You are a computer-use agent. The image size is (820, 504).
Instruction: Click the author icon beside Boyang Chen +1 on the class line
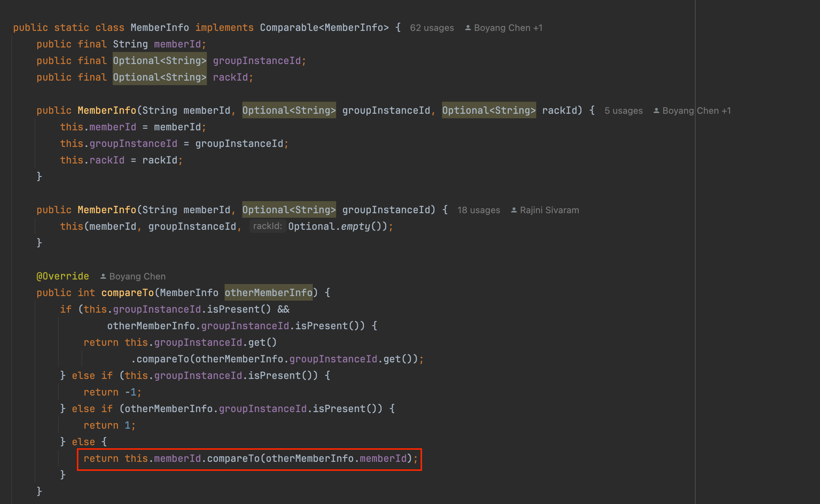pos(468,28)
